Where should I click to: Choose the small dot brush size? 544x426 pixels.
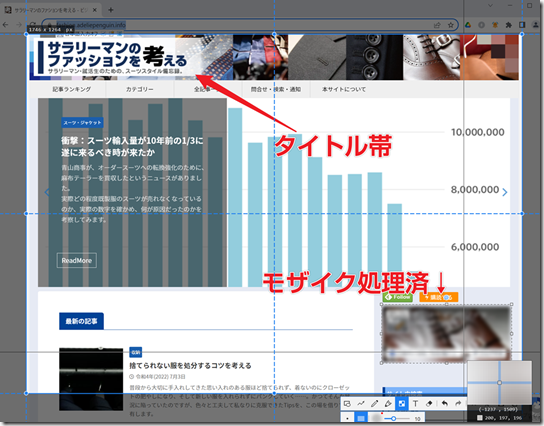347,418
